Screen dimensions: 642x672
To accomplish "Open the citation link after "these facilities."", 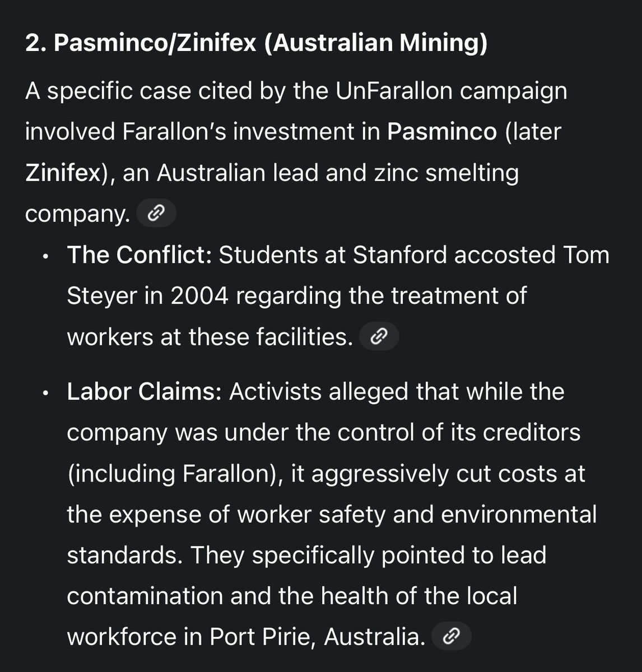I will pyautogui.click(x=379, y=337).
